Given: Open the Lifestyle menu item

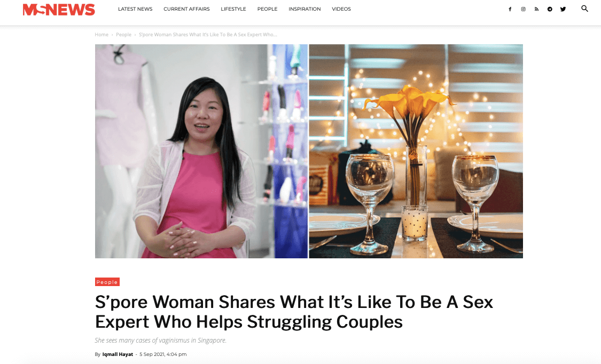Looking at the screenshot, I should (233, 9).
